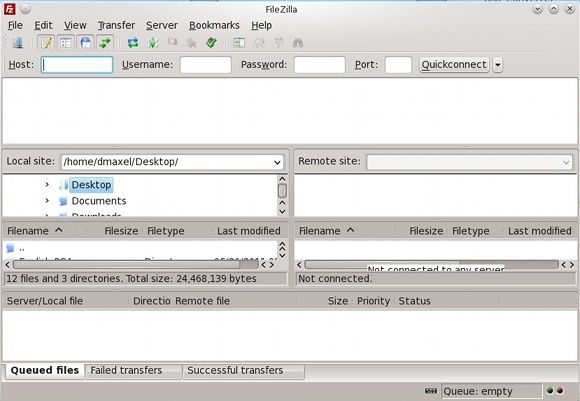580x401 pixels.
Task: Click the 12 files and 3 directories status
Action: (131, 279)
